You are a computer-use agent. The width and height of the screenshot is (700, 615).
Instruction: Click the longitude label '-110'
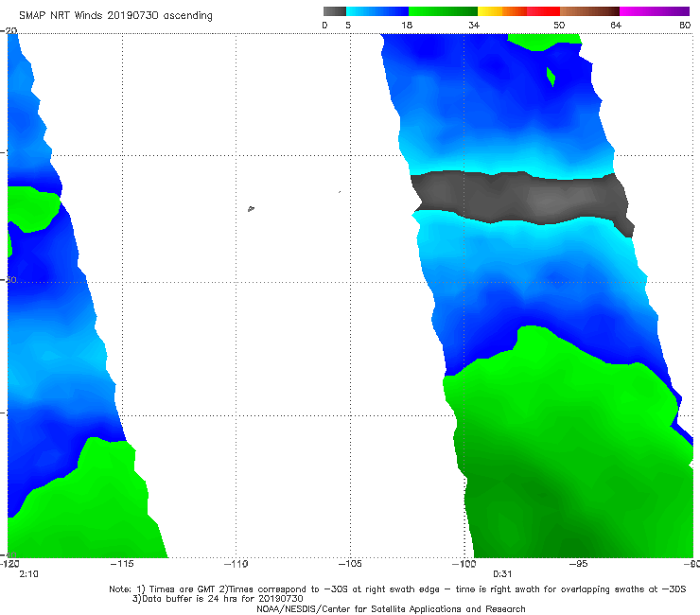[236, 564]
